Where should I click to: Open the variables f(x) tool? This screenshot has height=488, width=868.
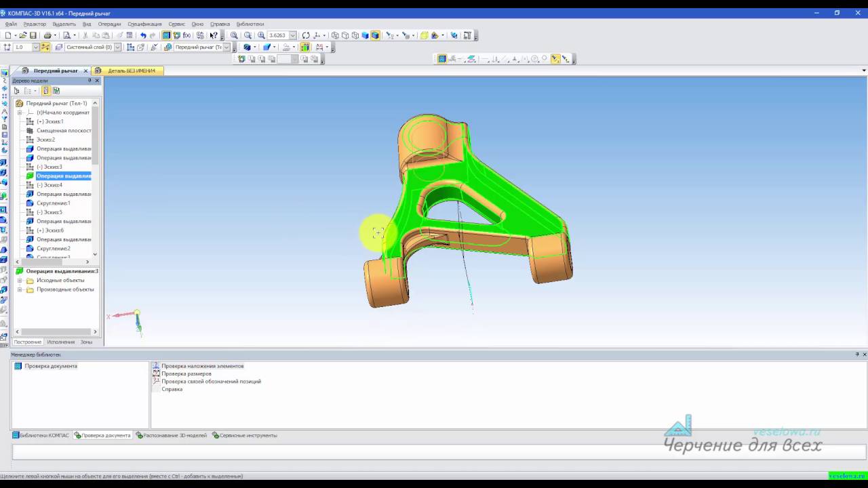coord(187,35)
